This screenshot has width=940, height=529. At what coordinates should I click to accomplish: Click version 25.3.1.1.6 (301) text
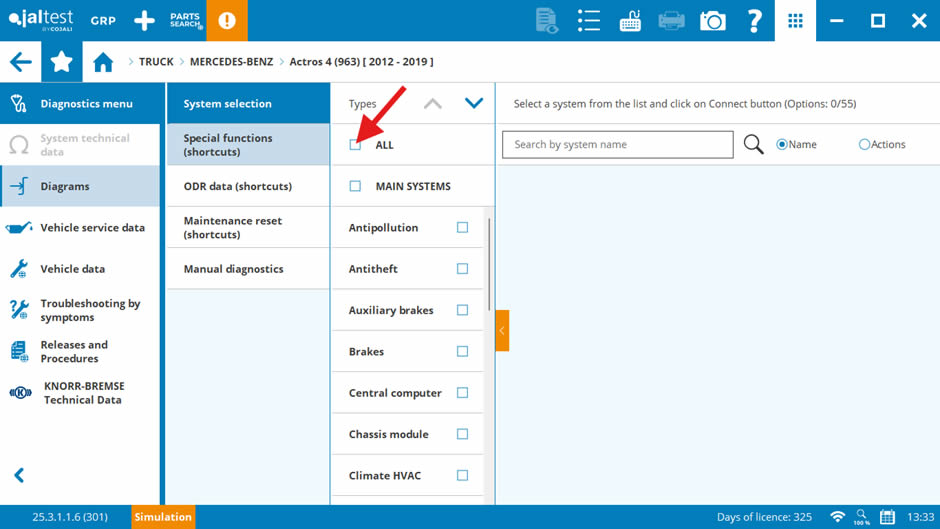coord(70,517)
